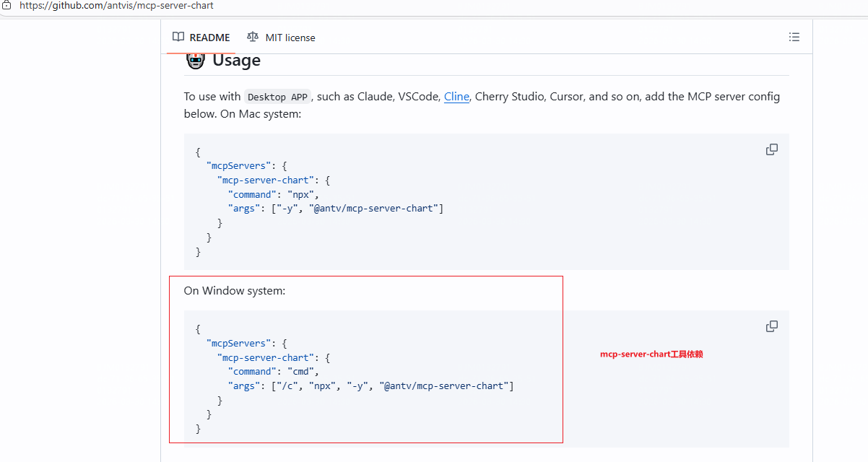Open the README tab
Viewport: 868px width, 462px height.
201,38
